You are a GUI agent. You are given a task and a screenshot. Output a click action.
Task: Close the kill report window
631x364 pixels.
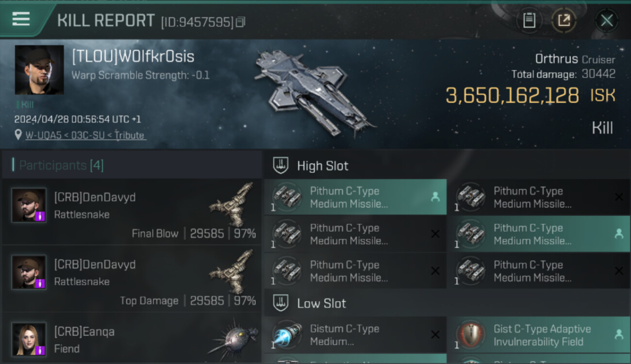[607, 20]
